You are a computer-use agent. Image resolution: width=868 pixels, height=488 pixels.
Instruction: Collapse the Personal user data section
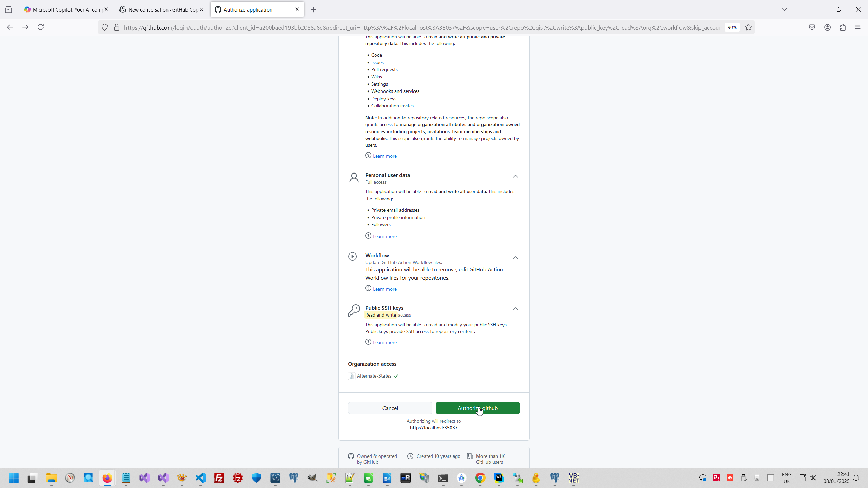(x=515, y=176)
